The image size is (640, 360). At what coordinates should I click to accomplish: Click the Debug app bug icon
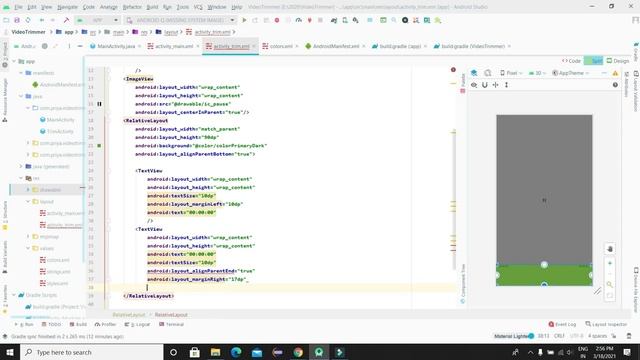pos(277,20)
